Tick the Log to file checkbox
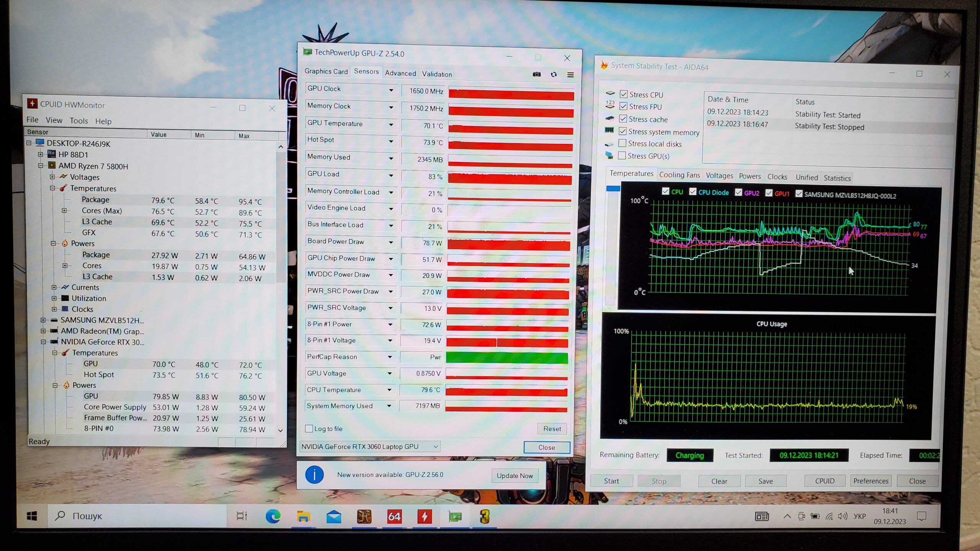Viewport: 980px width, 551px height. 309,429
